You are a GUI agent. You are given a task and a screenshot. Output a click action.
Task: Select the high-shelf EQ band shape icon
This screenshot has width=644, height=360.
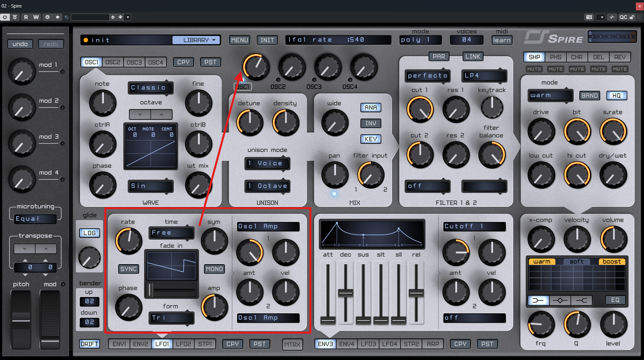click(582, 300)
